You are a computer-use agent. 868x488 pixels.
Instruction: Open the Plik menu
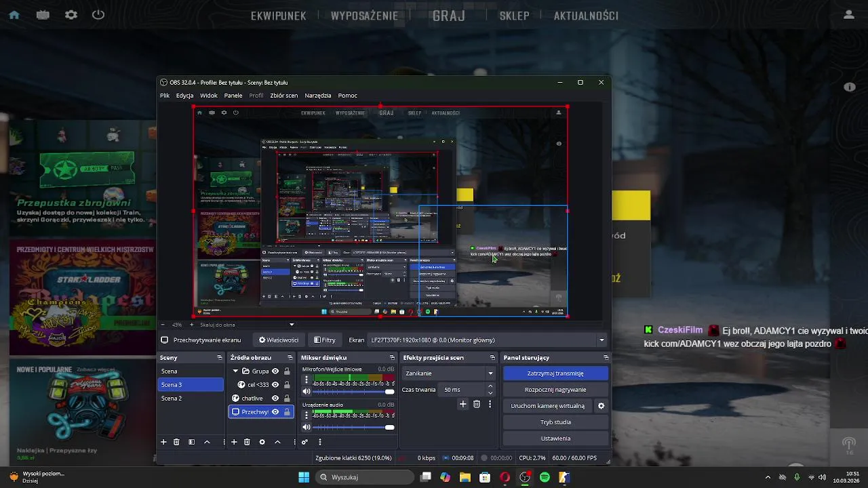pyautogui.click(x=165, y=96)
